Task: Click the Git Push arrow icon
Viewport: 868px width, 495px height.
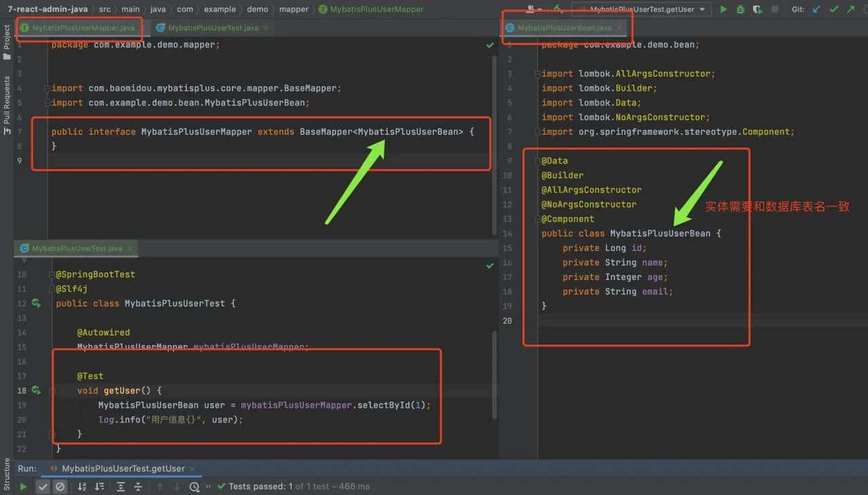Action: pos(851,10)
